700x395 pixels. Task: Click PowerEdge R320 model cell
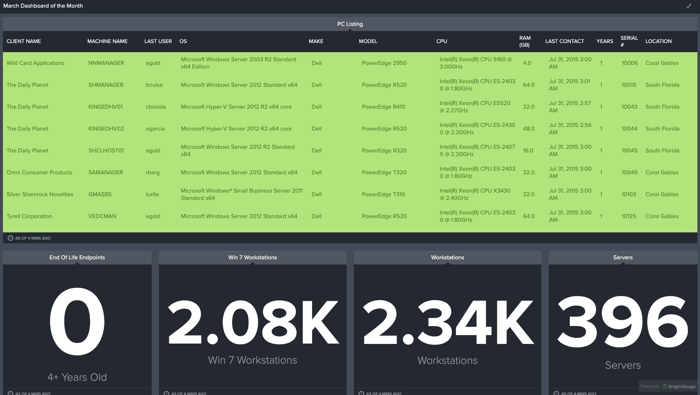tap(384, 150)
